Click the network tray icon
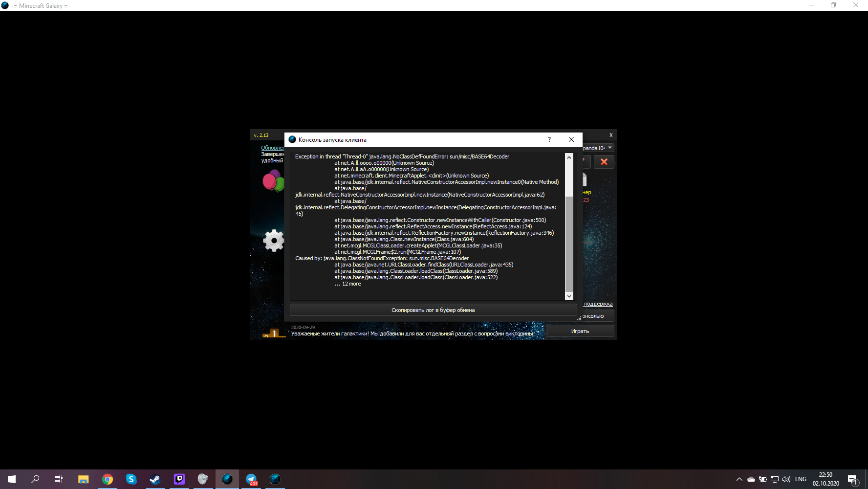Image resolution: width=868 pixels, height=489 pixels. click(775, 479)
